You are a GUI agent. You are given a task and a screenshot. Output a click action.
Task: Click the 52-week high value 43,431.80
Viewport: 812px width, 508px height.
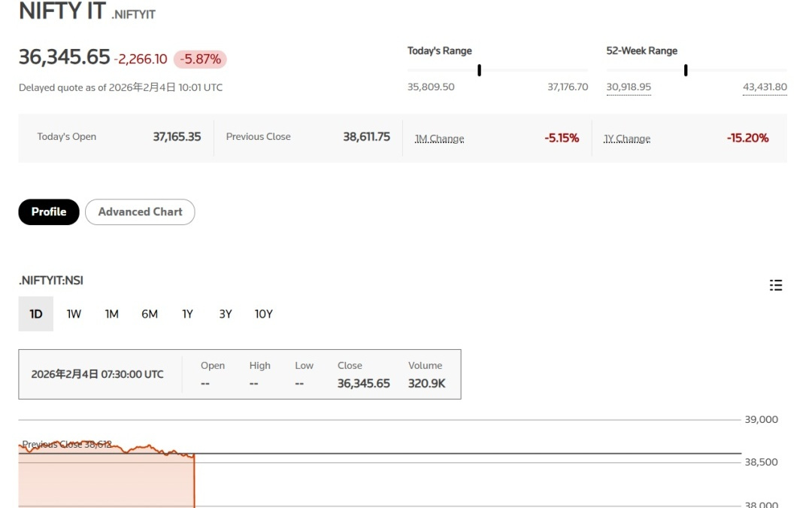765,87
